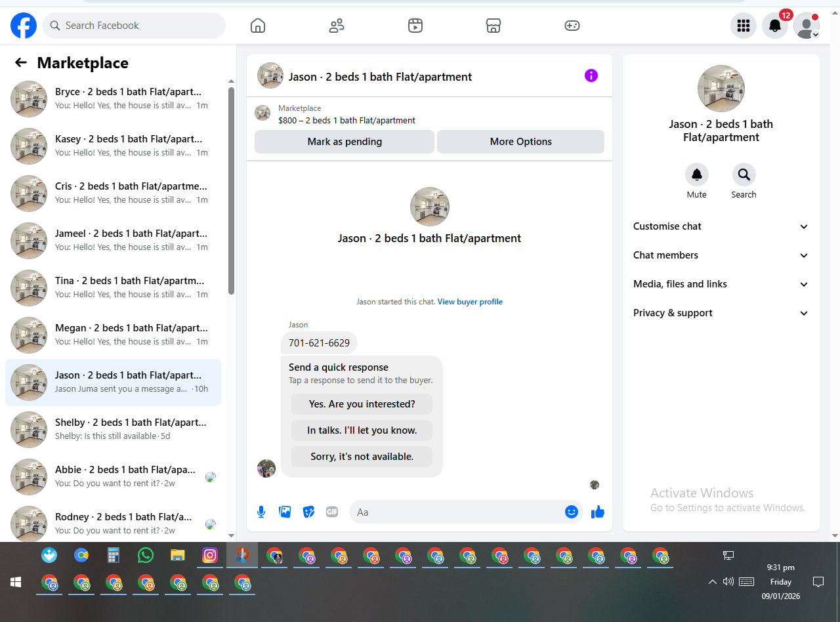Image resolution: width=840 pixels, height=622 pixels.
Task: Open the Reels video icon
Action: [x=415, y=26]
